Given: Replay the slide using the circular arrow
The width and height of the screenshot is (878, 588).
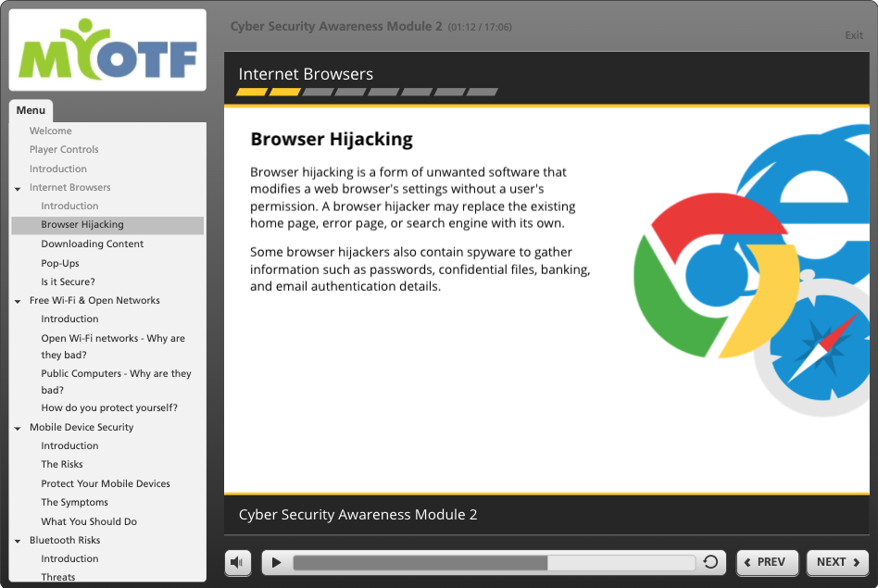Looking at the screenshot, I should [x=710, y=562].
